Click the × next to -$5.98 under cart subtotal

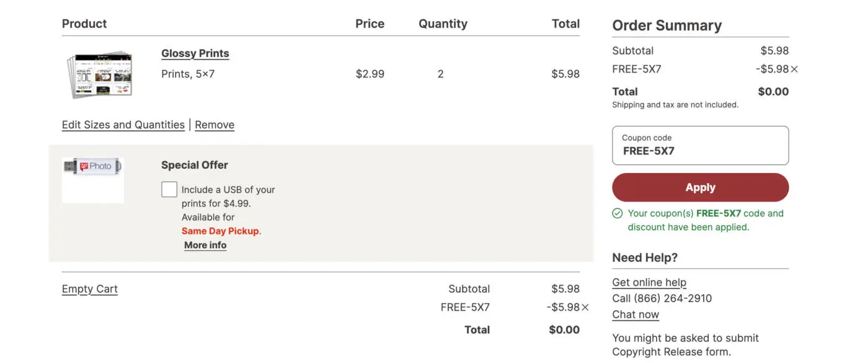(585, 306)
